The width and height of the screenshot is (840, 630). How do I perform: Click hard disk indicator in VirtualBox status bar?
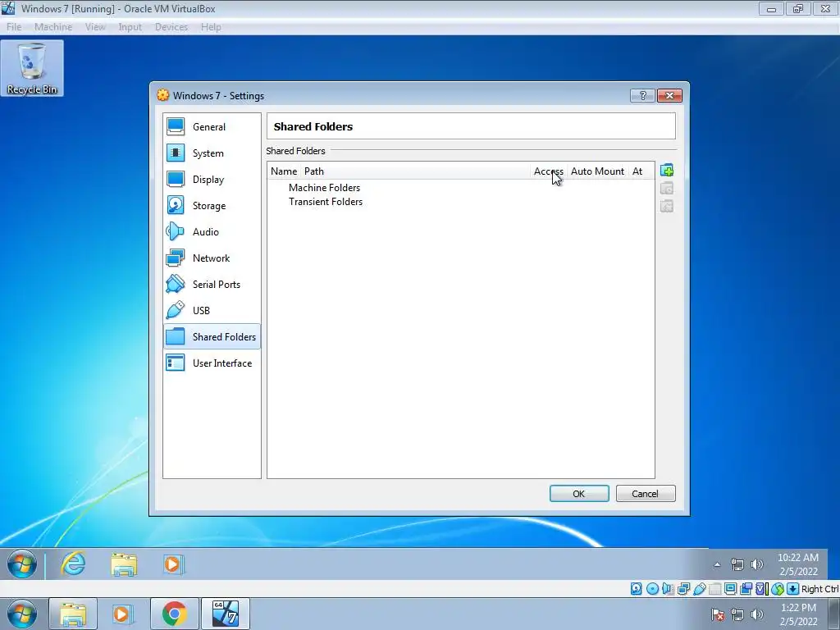(x=636, y=589)
